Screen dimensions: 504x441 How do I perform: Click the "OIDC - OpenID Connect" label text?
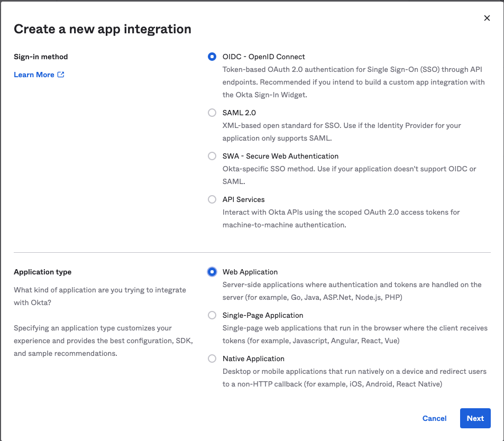click(x=264, y=57)
